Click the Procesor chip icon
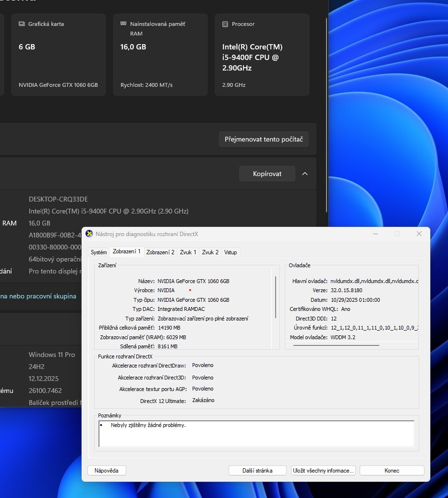The height and width of the screenshot is (498, 448). coord(225,24)
